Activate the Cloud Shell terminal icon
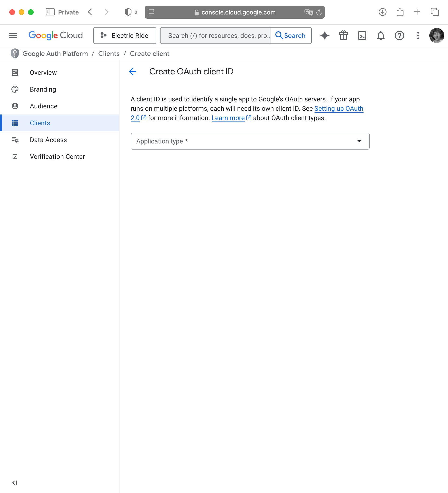Image resolution: width=448 pixels, height=493 pixels. (x=362, y=36)
